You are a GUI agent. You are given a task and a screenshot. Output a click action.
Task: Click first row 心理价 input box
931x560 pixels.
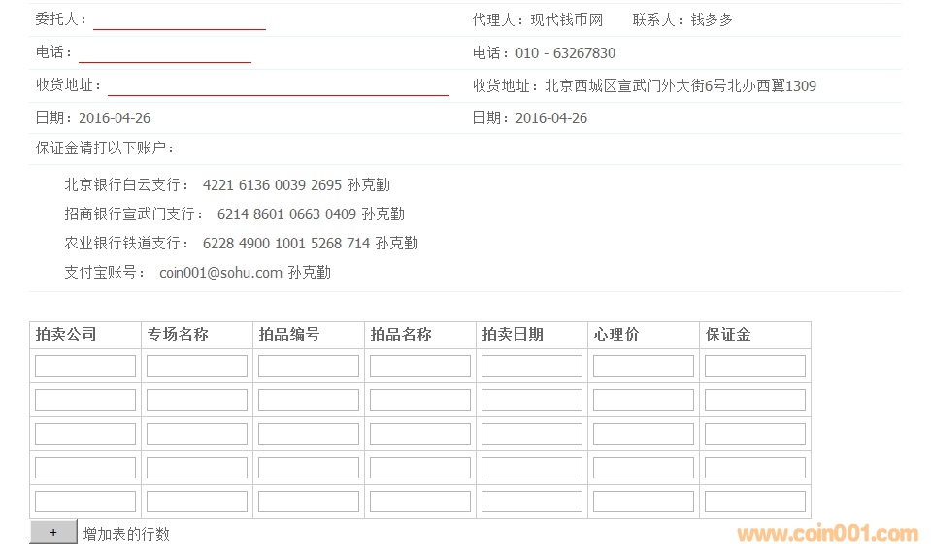coord(644,366)
